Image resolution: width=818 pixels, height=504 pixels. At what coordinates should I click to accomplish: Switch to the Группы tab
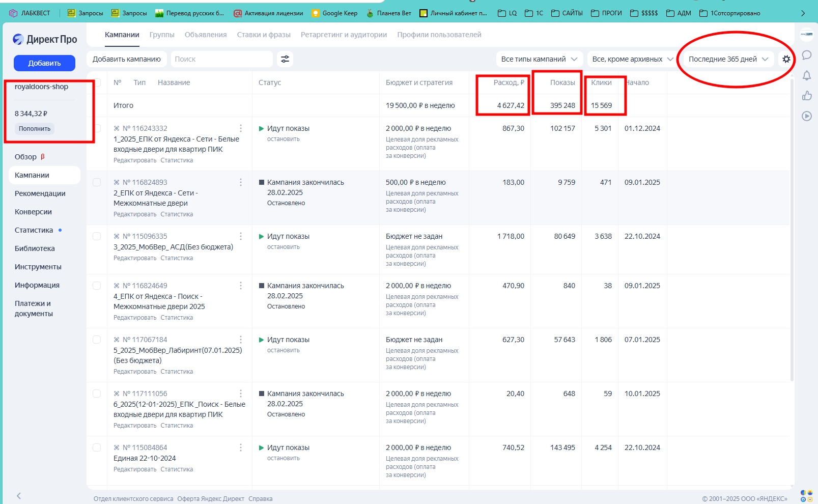[162, 35]
